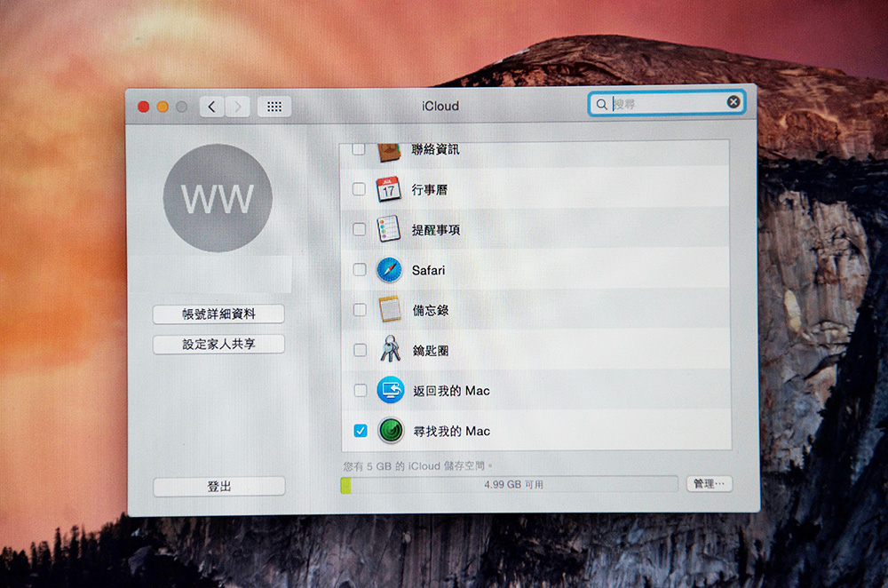Clear the search field with X icon

tap(733, 102)
